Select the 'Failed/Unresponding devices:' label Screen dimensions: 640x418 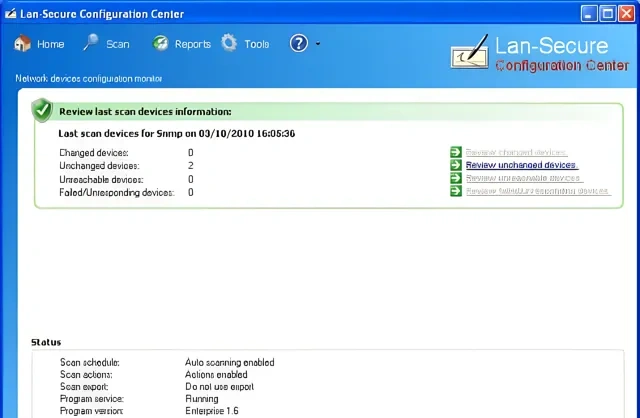point(117,192)
